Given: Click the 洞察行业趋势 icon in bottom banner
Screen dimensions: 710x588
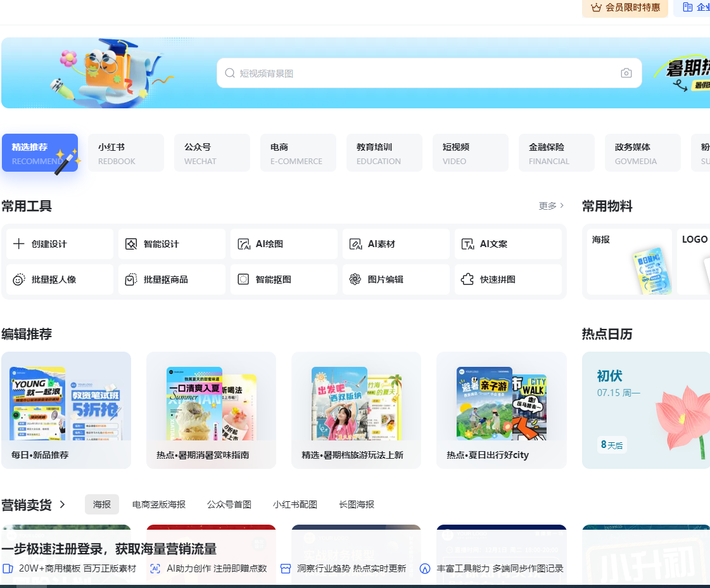Looking at the screenshot, I should [x=285, y=568].
